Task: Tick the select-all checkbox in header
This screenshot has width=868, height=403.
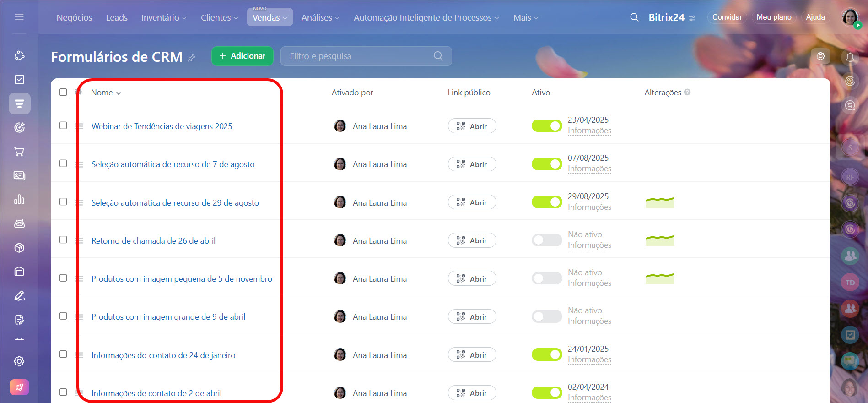Action: (x=63, y=92)
